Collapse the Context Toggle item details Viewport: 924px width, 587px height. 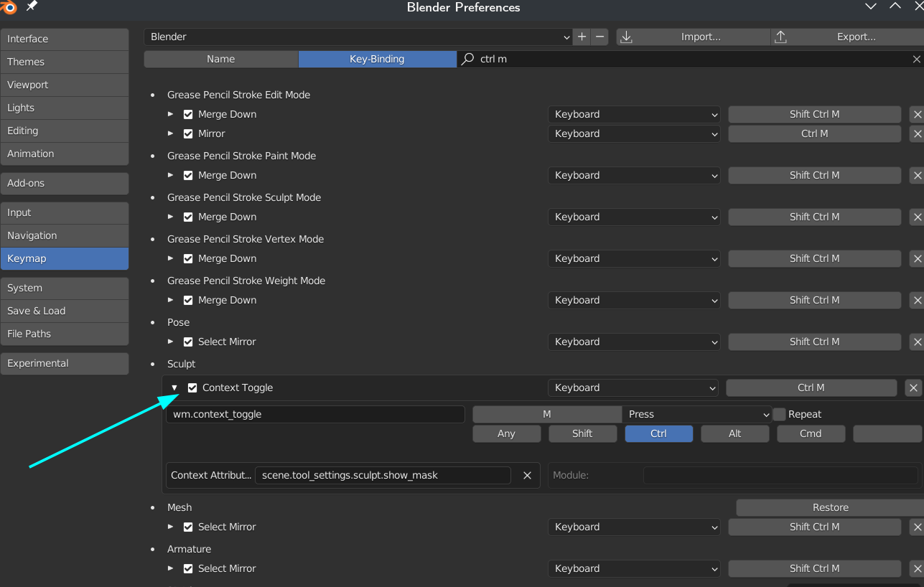[x=174, y=388]
